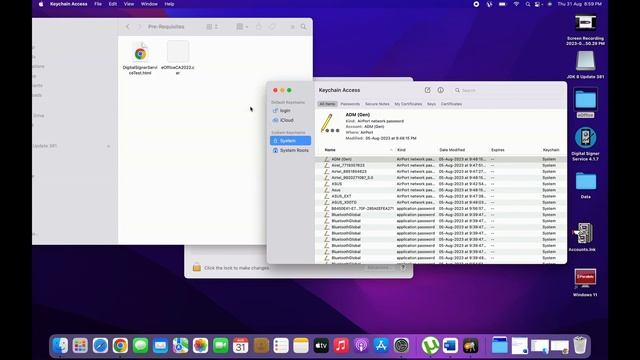Click the lock icon to make changes
The height and width of the screenshot is (360, 640).
[x=197, y=267]
